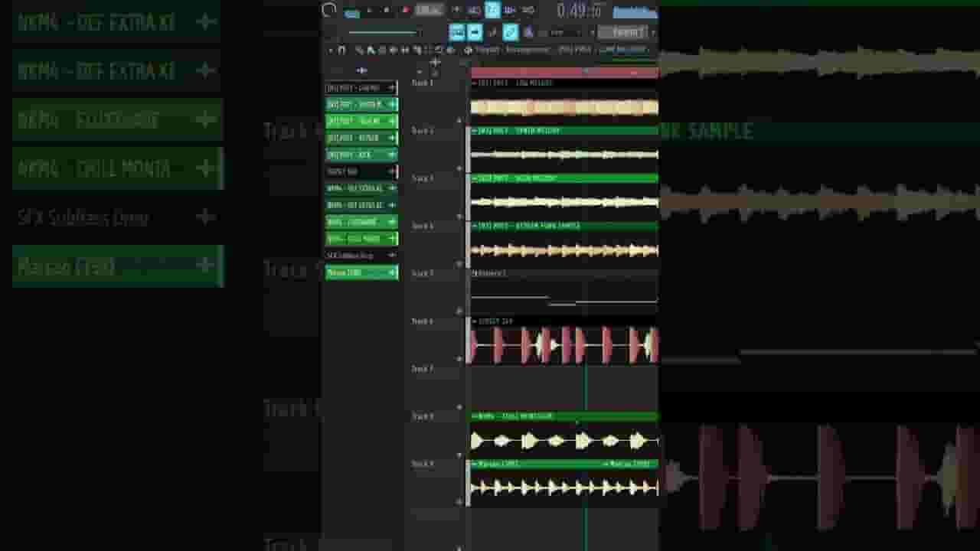Mute Track 4 using its switch
Screen dimensions: 980x551
[459, 263]
